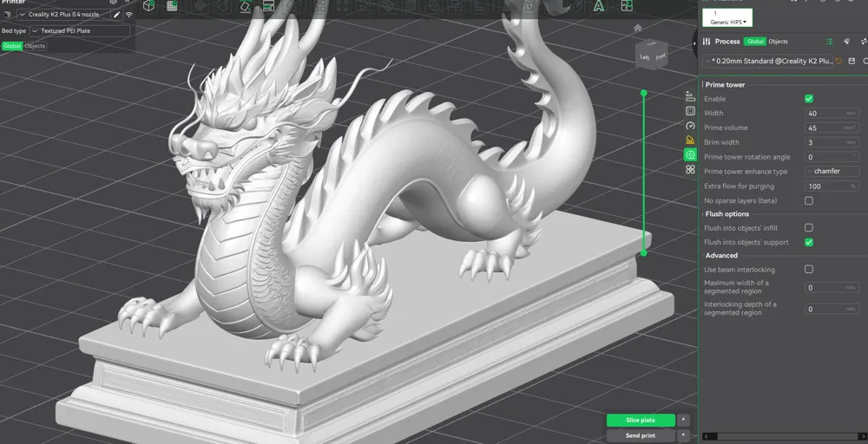Click the Front face of view cube
The image size is (868, 444).
tap(660, 56)
